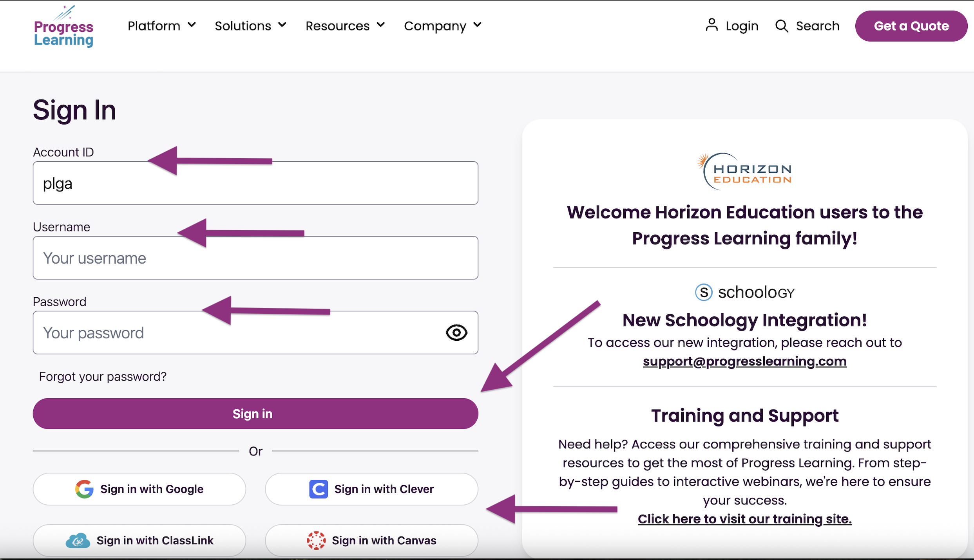Click the Canvas logo icon

[316, 540]
